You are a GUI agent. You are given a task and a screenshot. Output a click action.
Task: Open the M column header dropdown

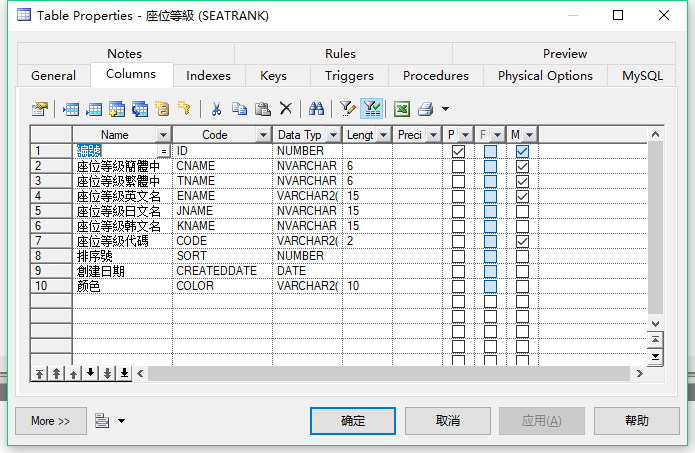[529, 135]
